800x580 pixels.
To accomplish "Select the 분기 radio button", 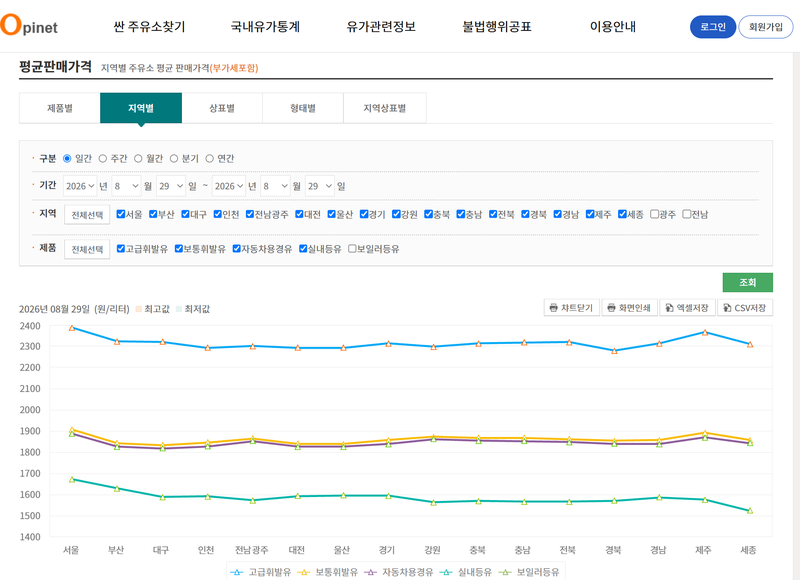I will (174, 159).
